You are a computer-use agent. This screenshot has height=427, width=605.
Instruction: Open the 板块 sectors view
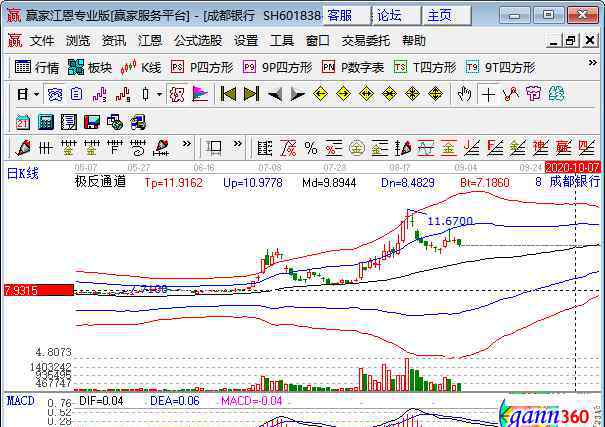click(x=90, y=68)
